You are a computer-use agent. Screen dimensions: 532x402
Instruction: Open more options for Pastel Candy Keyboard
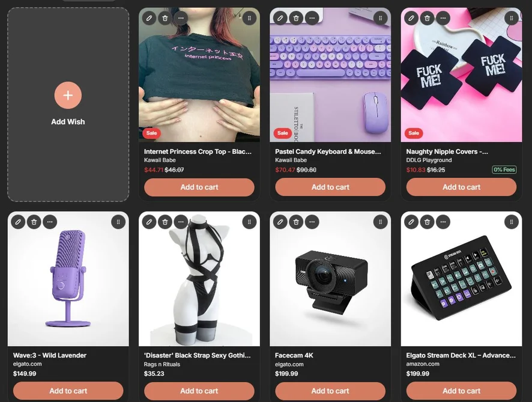tap(312, 18)
